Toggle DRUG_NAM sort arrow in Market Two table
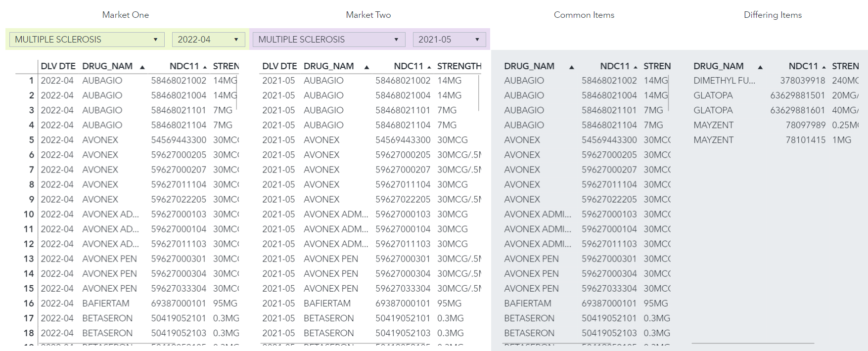 point(366,67)
